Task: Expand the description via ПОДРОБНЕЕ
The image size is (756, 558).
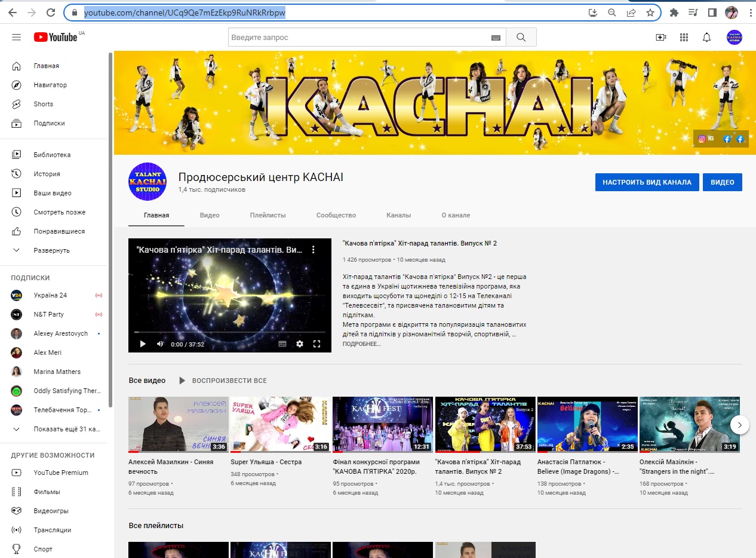Action: pyautogui.click(x=362, y=344)
